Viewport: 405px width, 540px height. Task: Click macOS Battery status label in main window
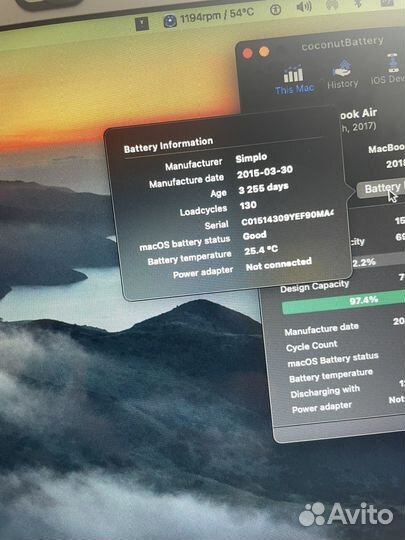(x=333, y=360)
